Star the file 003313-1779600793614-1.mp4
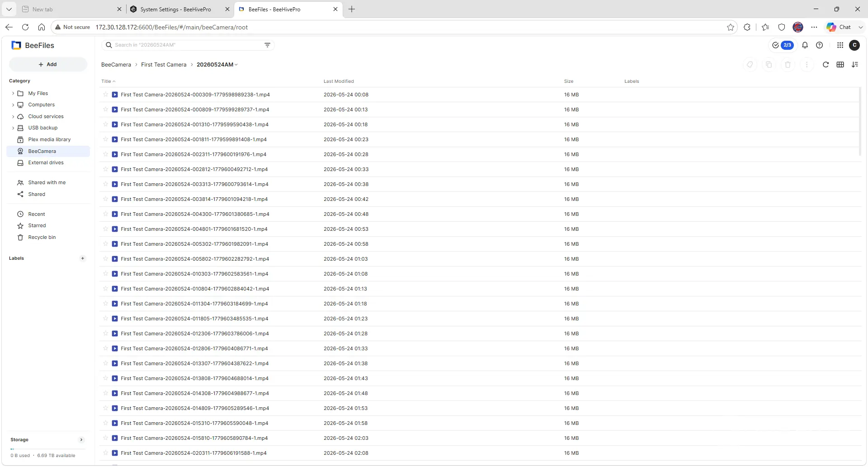 105,184
